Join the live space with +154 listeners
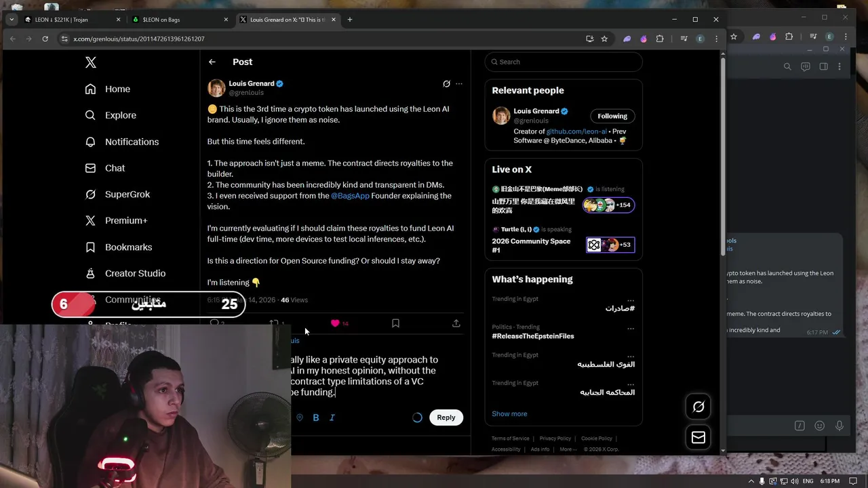Screen dimensions: 868x488 pos(609,205)
